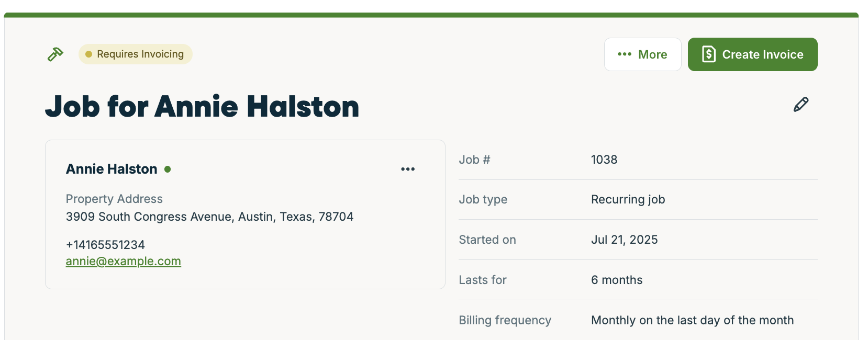The height and width of the screenshot is (340, 868).
Task: Click the Job for Annie Halston title
Action: (x=202, y=107)
